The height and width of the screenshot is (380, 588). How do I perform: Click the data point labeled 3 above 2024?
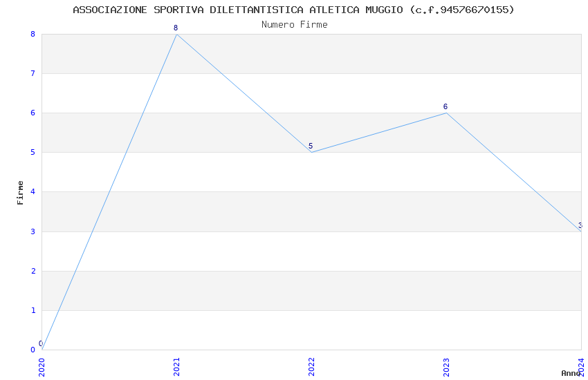coord(580,231)
